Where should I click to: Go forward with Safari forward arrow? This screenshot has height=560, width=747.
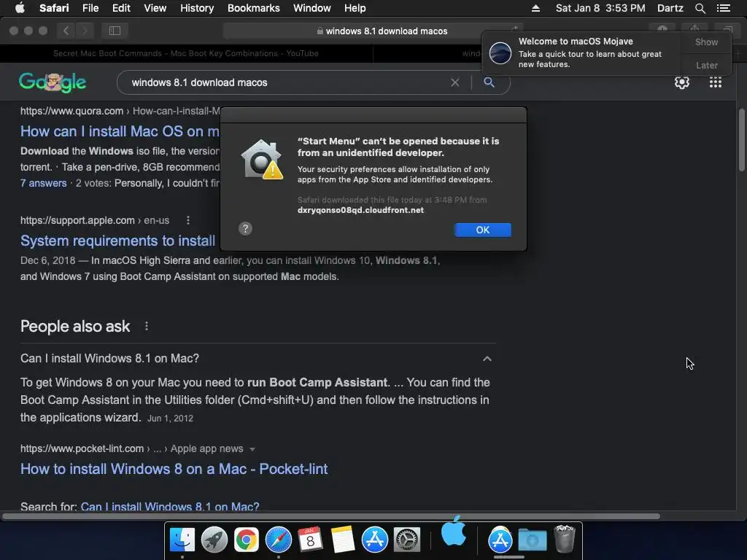coord(85,31)
